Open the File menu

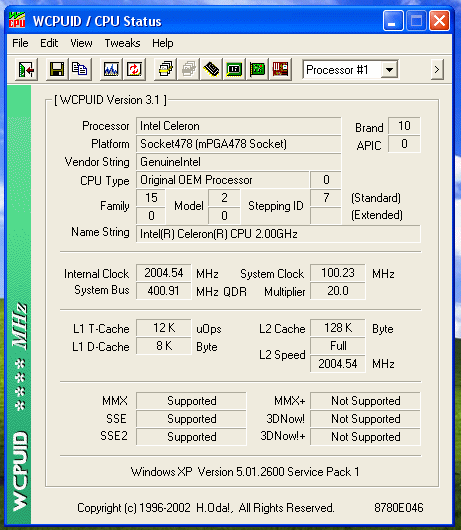coord(20,43)
